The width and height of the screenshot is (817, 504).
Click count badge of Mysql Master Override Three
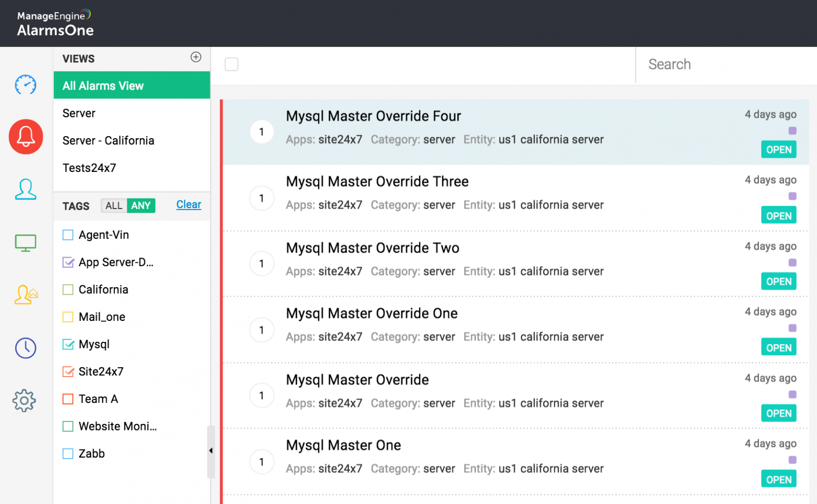click(262, 198)
